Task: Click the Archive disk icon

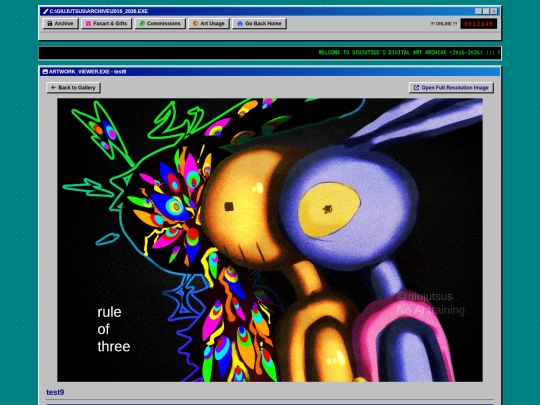Action: [x=50, y=23]
